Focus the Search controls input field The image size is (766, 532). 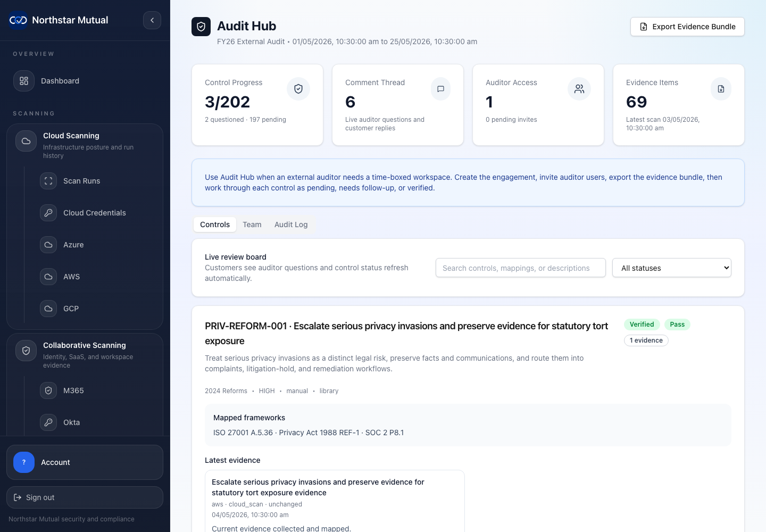[x=521, y=268]
